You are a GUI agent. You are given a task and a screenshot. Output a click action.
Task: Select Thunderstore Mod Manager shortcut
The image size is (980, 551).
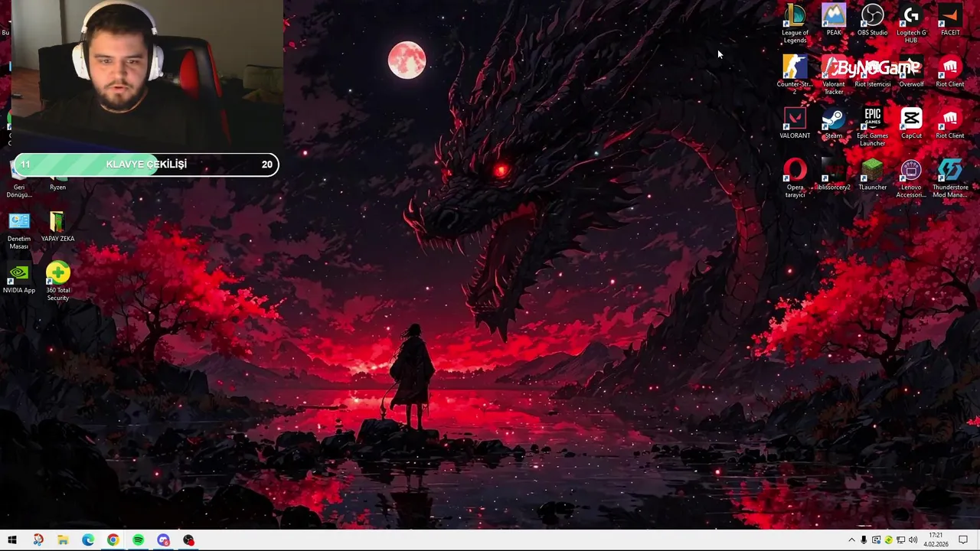pos(950,178)
